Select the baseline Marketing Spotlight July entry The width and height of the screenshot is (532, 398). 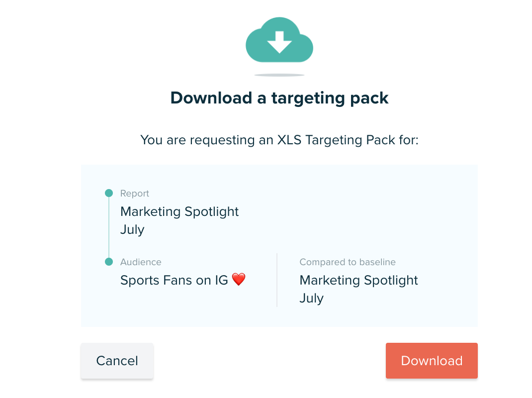coord(358,280)
